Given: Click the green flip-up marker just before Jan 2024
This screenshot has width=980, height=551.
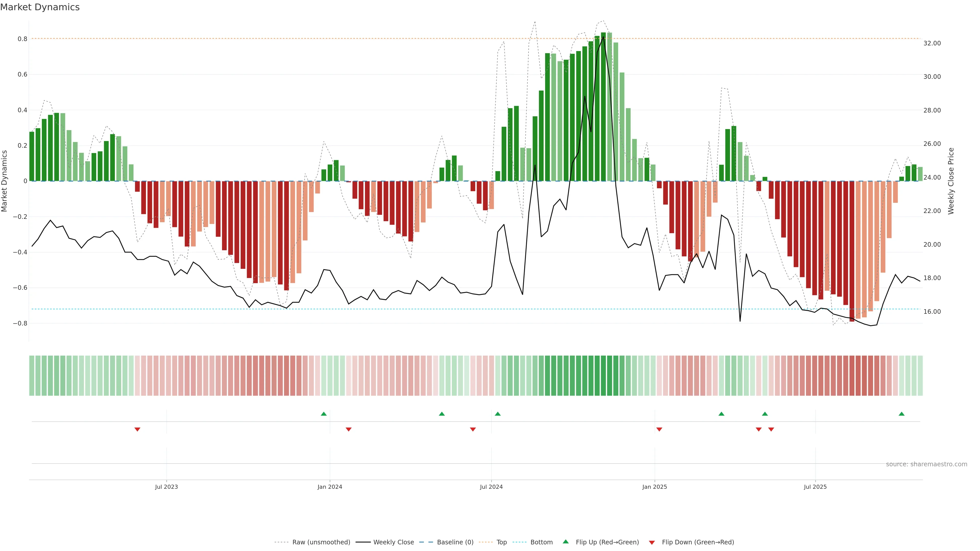Looking at the screenshot, I should [x=324, y=414].
